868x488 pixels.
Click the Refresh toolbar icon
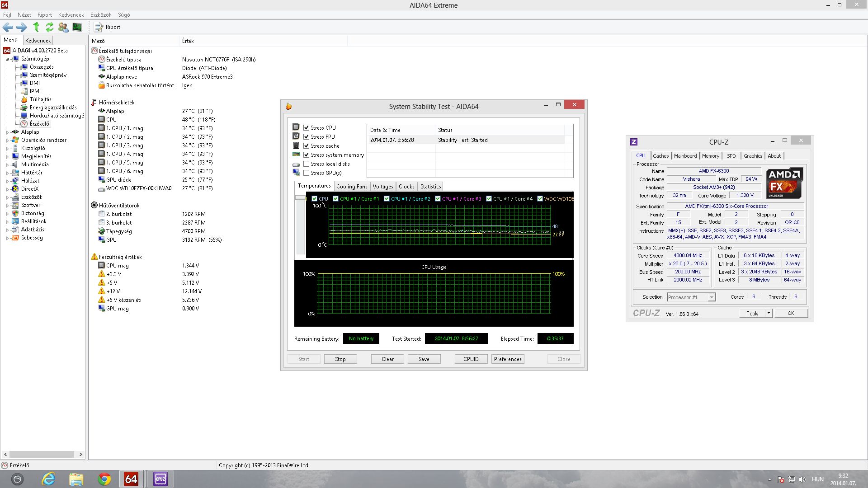point(50,27)
